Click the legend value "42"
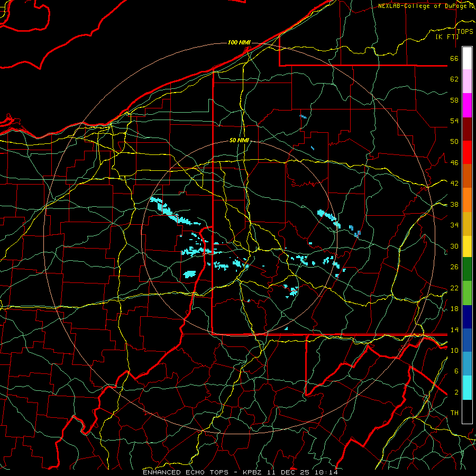This screenshot has height=476, width=476. point(454,184)
